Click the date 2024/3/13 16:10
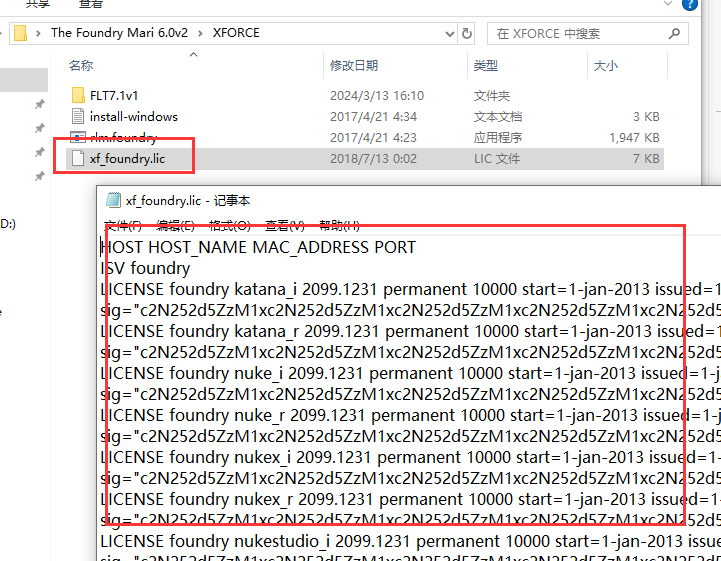721x561 pixels. click(377, 95)
